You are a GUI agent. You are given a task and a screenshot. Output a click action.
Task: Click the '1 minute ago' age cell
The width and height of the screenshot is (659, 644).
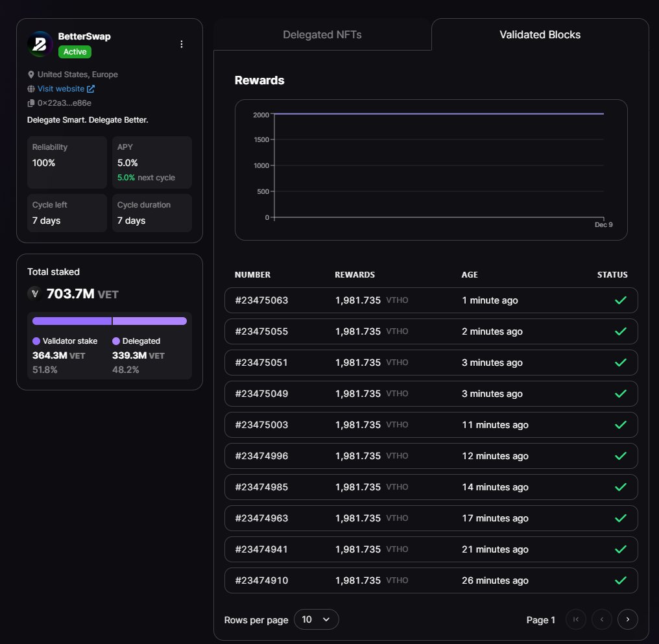point(490,300)
